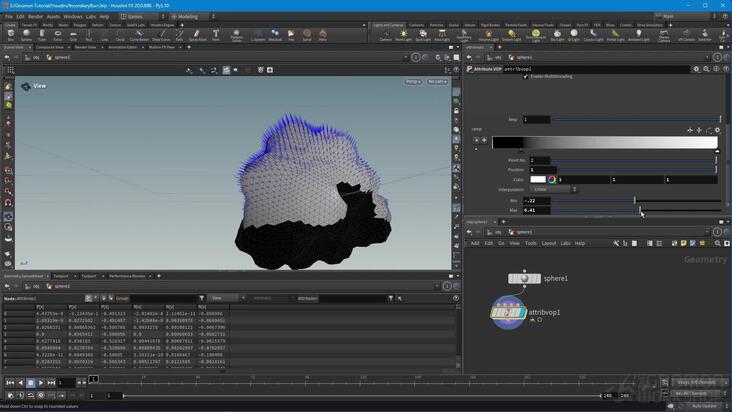732x412 pixels.
Task: Adjust the Min value slider
Action: pos(636,201)
